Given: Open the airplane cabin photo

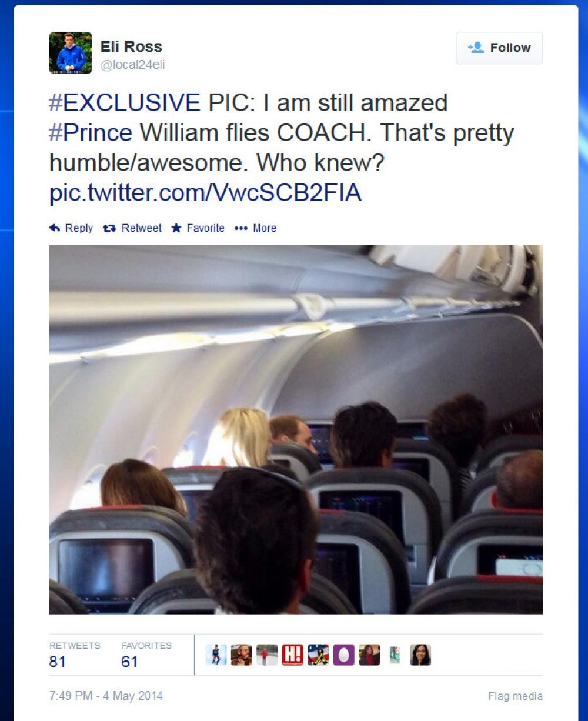Looking at the screenshot, I should [x=296, y=429].
